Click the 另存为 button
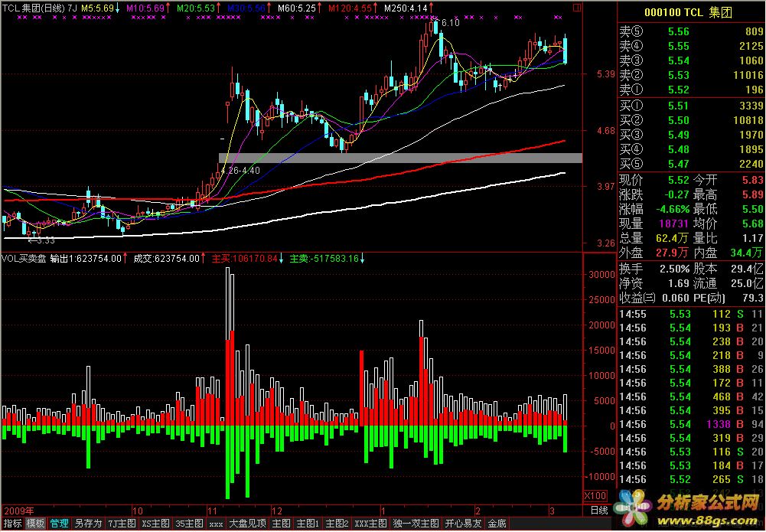Screen dimensions: 766x532 pos(88,524)
